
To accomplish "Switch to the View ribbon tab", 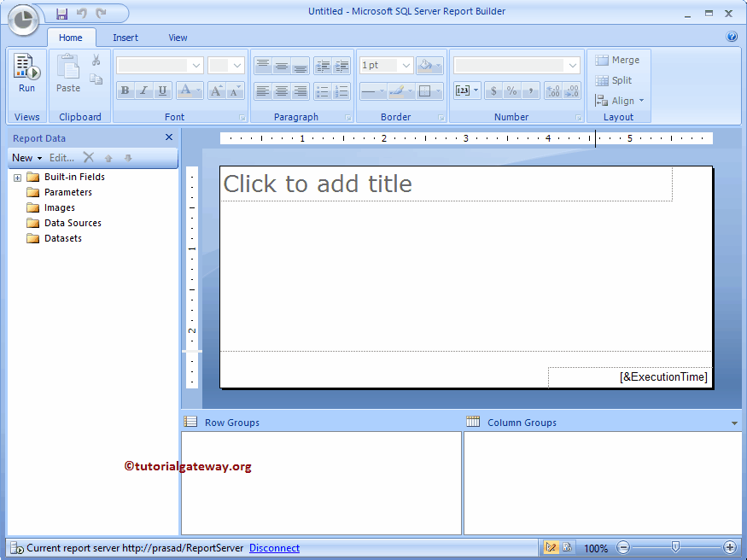I will point(178,38).
